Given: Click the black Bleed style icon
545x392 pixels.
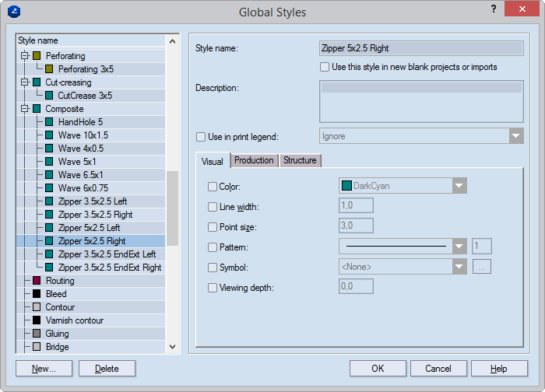Looking at the screenshot, I should coord(36,294).
